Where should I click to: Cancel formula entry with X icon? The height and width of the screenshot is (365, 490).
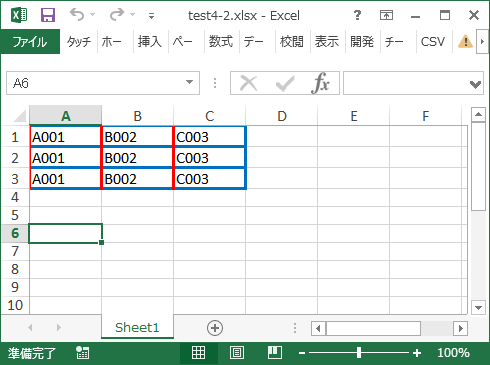(249, 83)
